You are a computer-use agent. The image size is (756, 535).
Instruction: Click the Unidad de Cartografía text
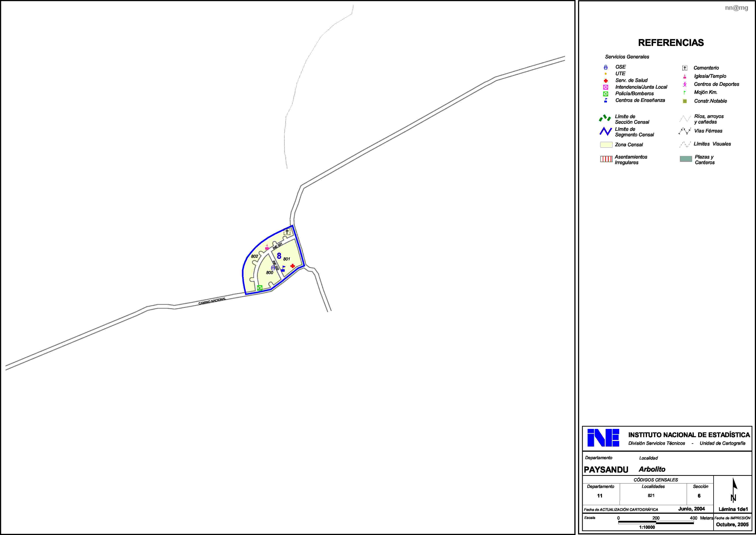722,443
